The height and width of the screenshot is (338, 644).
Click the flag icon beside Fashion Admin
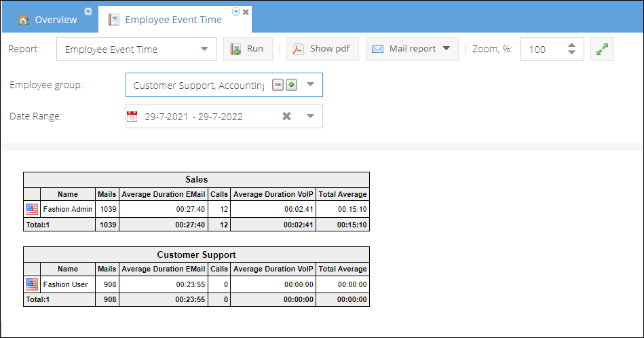pos(32,209)
